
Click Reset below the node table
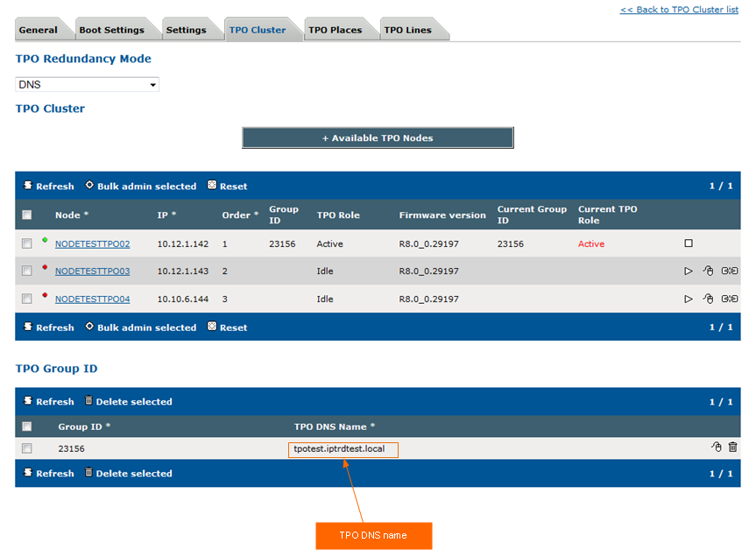coord(228,328)
